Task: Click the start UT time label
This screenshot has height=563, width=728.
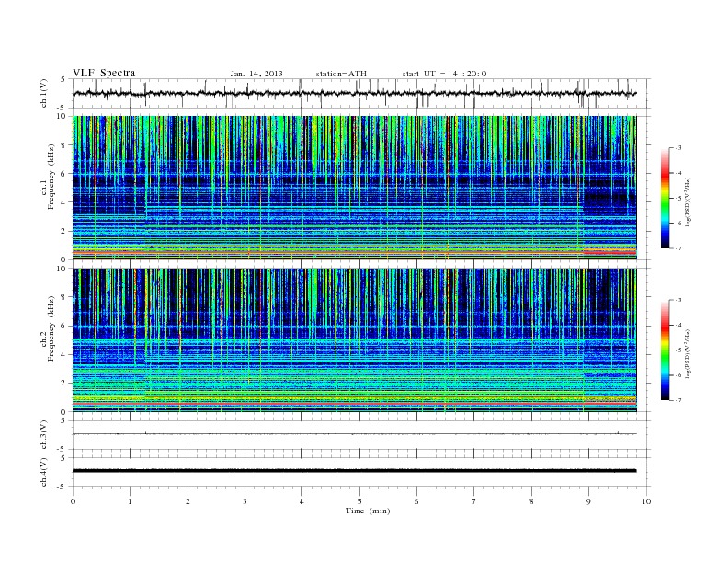Action: (x=444, y=74)
